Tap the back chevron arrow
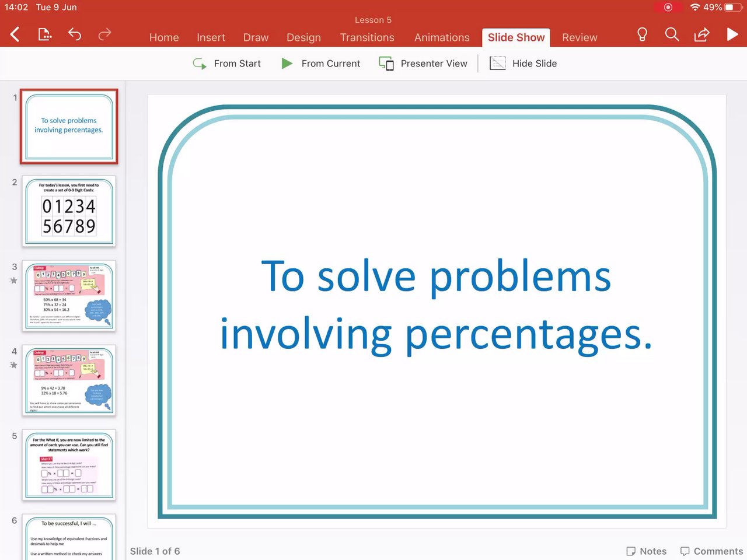The image size is (747, 560). click(15, 35)
